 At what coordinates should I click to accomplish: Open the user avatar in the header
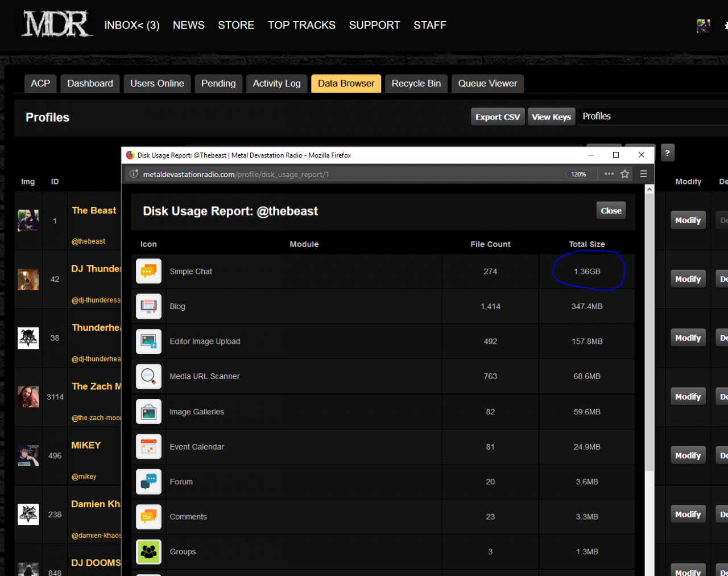[x=704, y=26]
